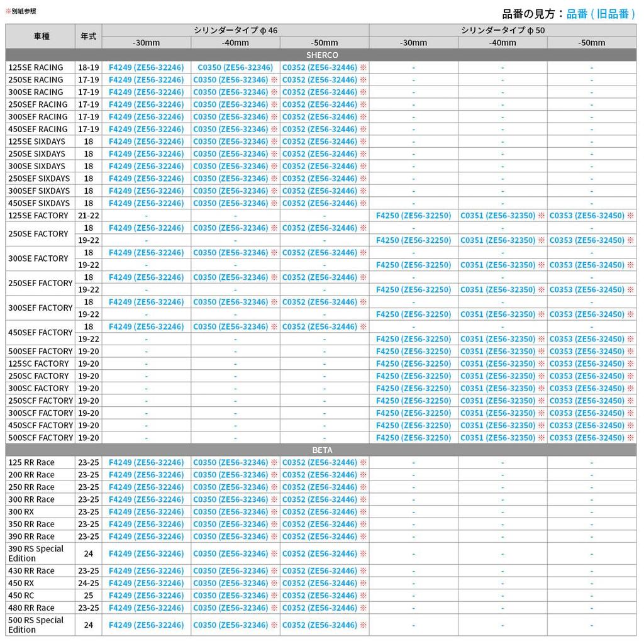Click the ※別紙参照 note

point(21,11)
